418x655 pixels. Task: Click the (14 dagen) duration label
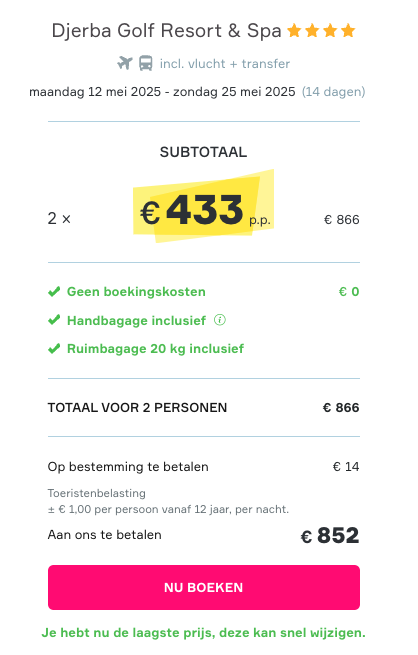tap(334, 91)
